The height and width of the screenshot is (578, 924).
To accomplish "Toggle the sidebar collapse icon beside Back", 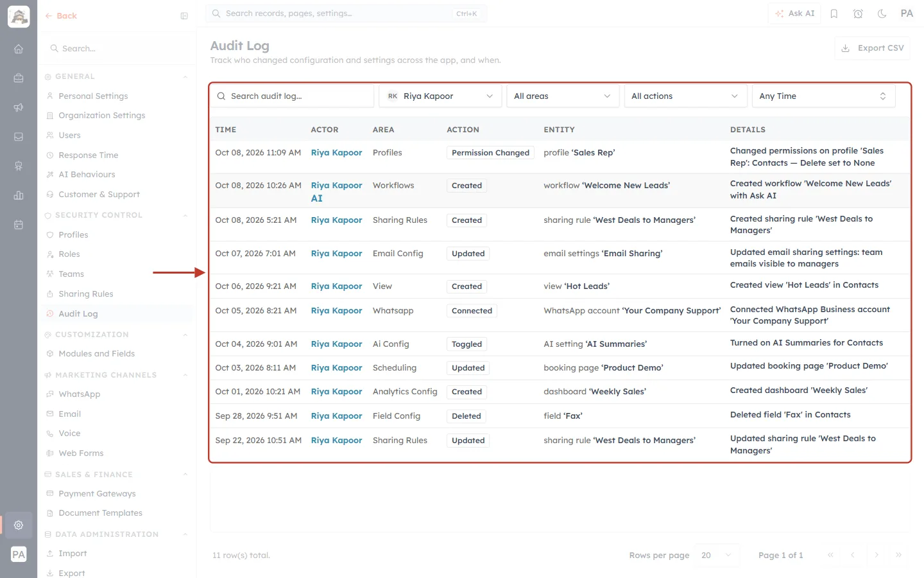I will tap(184, 16).
